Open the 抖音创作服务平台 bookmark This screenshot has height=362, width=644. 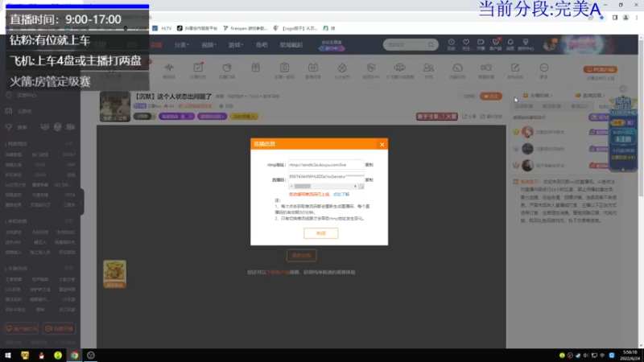point(197,28)
